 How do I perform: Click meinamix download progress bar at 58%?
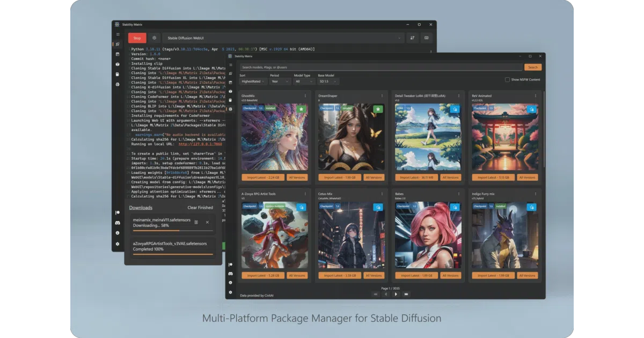[173, 231]
